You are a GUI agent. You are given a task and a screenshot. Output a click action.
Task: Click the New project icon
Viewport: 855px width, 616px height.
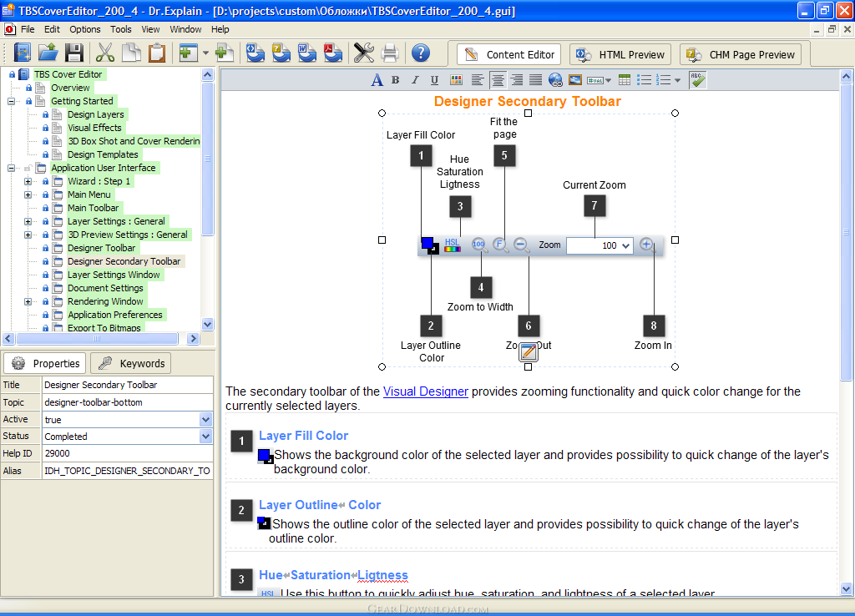[22, 53]
